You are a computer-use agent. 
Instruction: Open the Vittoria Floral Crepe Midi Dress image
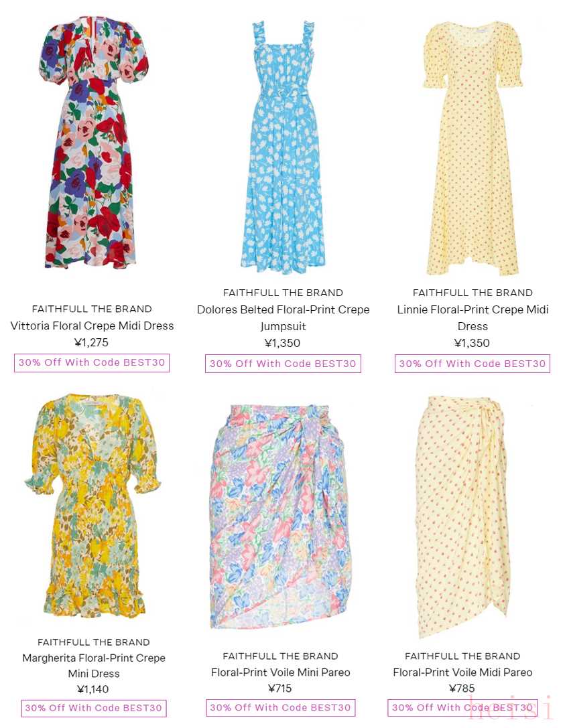coord(92,142)
